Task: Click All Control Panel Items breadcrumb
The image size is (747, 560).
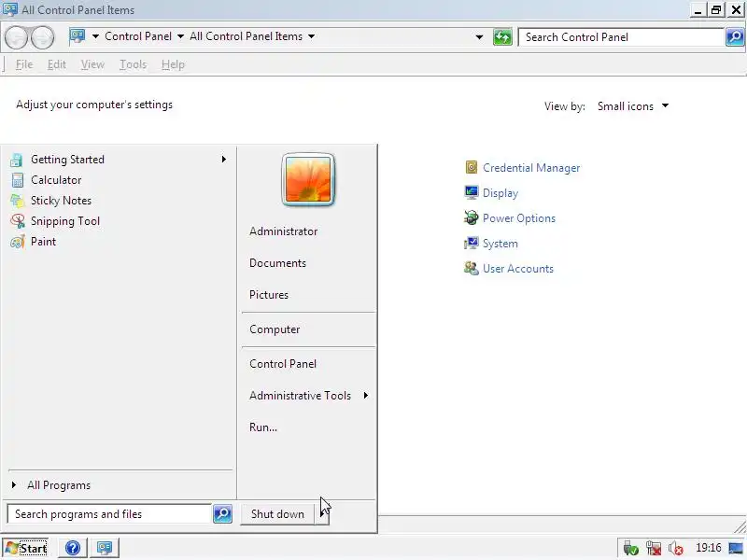Action: point(246,36)
